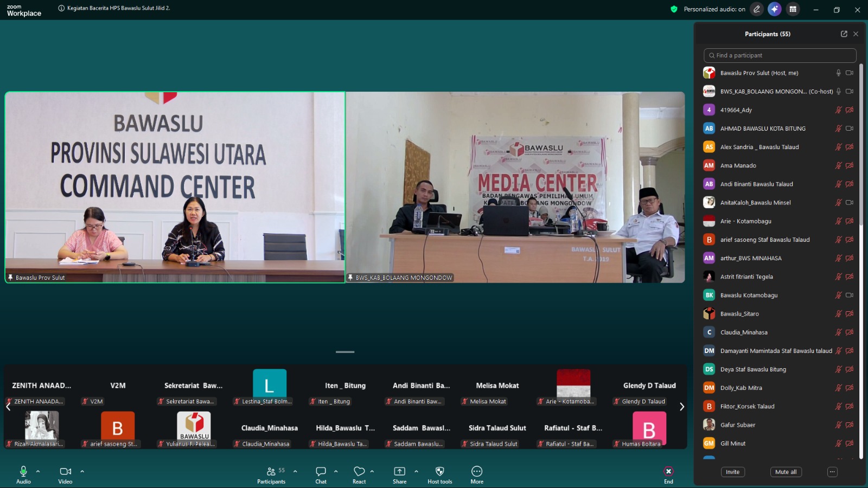The image size is (868, 488).
Task: Pop out the Participants panel
Action: tap(844, 34)
